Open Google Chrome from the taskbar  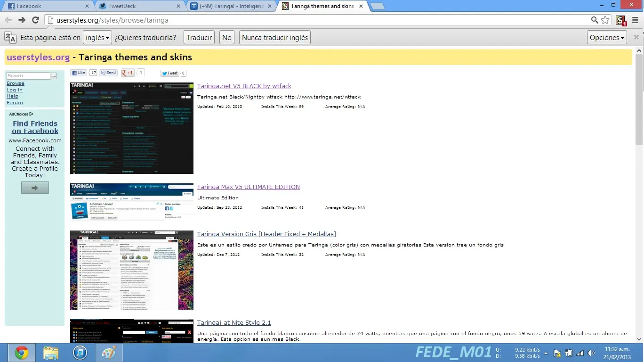(x=21, y=353)
